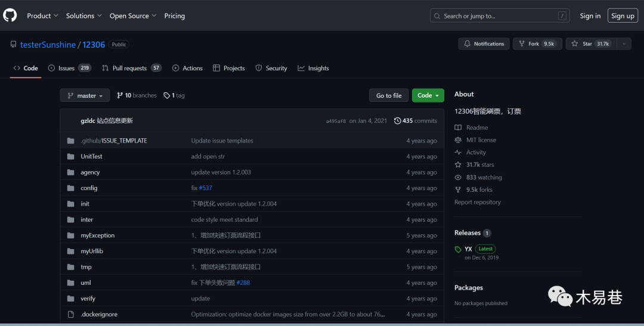Viewport: 644px width, 326px height.
Task: Click the Sign up button
Action: [623, 15]
